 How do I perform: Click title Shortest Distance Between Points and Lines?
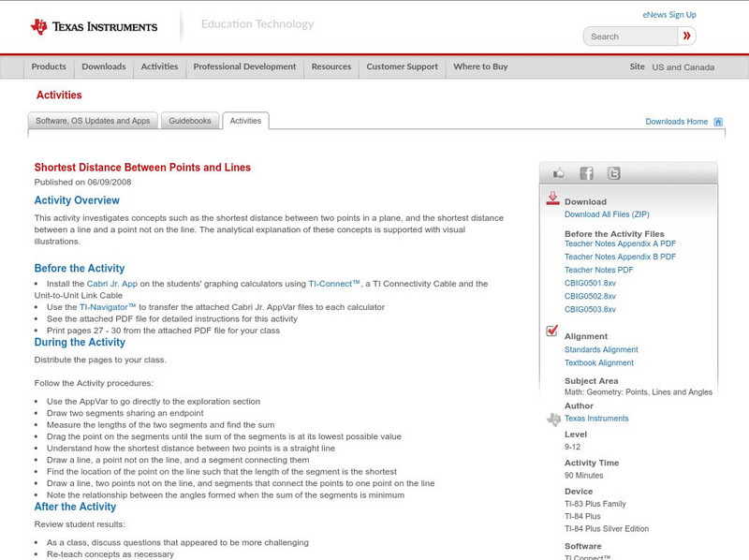click(x=142, y=168)
